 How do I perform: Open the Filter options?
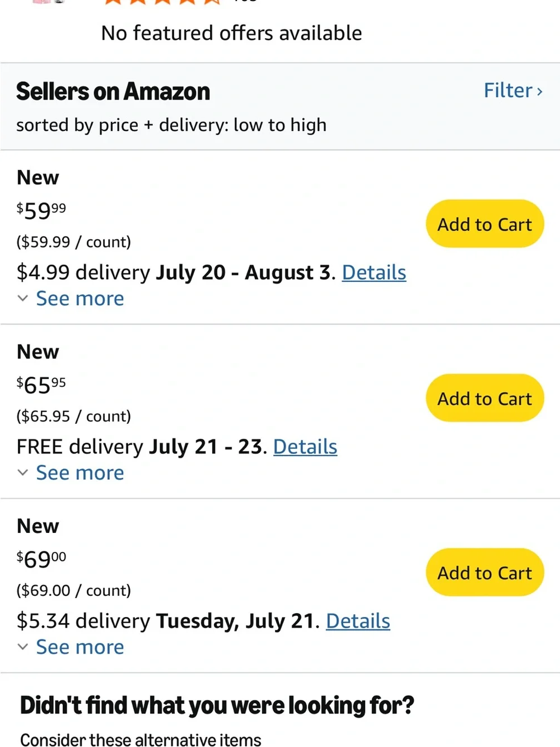pos(513,91)
